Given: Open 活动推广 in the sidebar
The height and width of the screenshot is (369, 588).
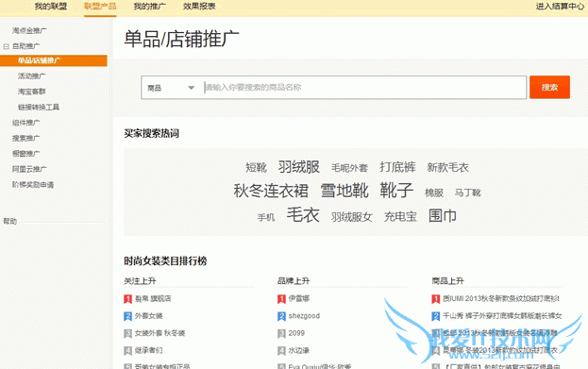Looking at the screenshot, I should tap(31, 76).
